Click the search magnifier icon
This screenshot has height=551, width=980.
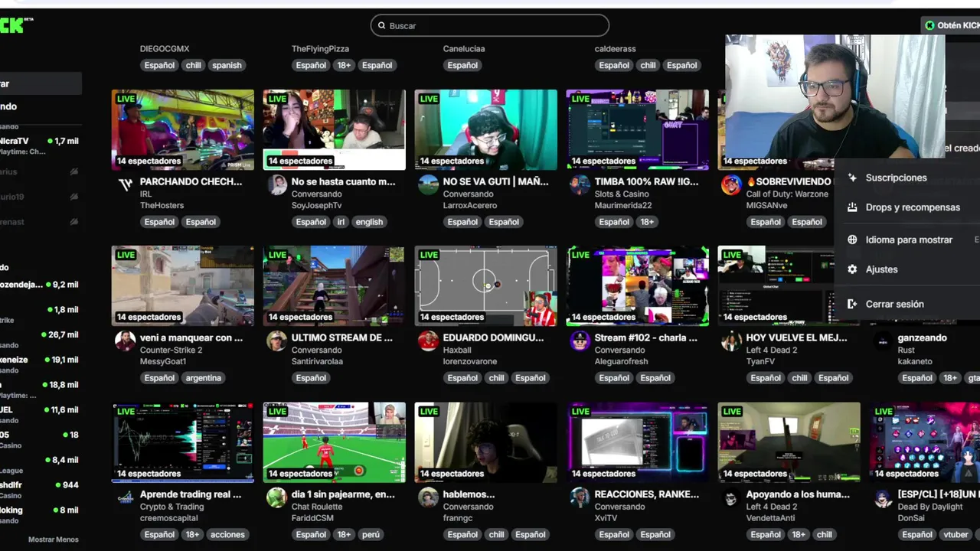click(381, 25)
